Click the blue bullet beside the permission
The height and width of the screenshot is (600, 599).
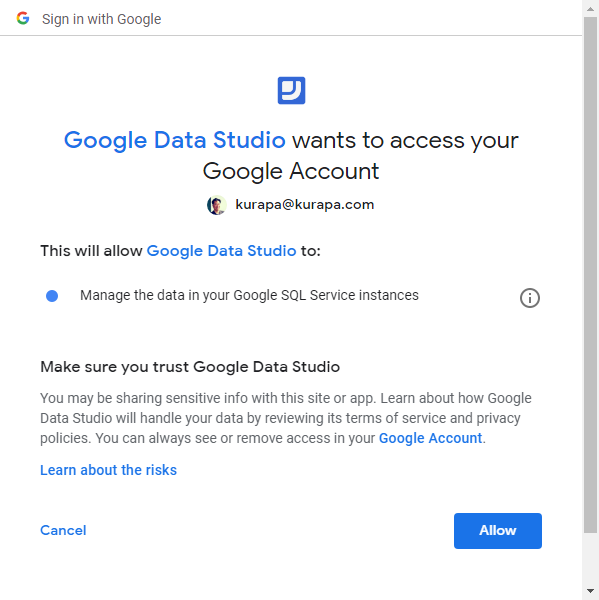click(52, 296)
